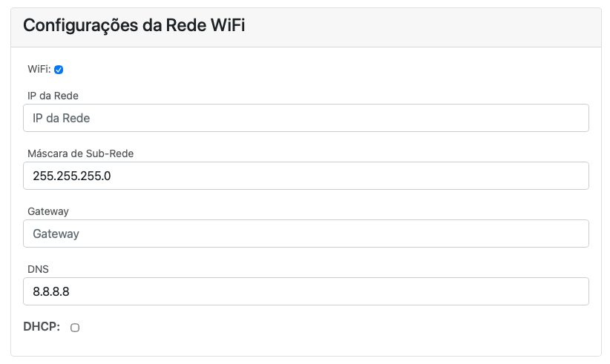This screenshot has height=364, width=610.
Task: Click the word "WiFi" in the heading
Action: pos(225,26)
